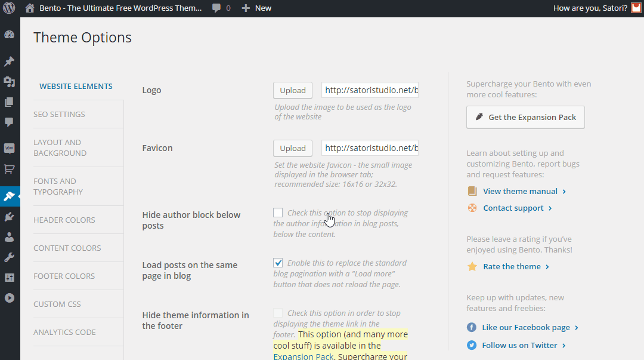Open the WooCommerce sidebar icon
644x360 pixels.
pyautogui.click(x=9, y=148)
